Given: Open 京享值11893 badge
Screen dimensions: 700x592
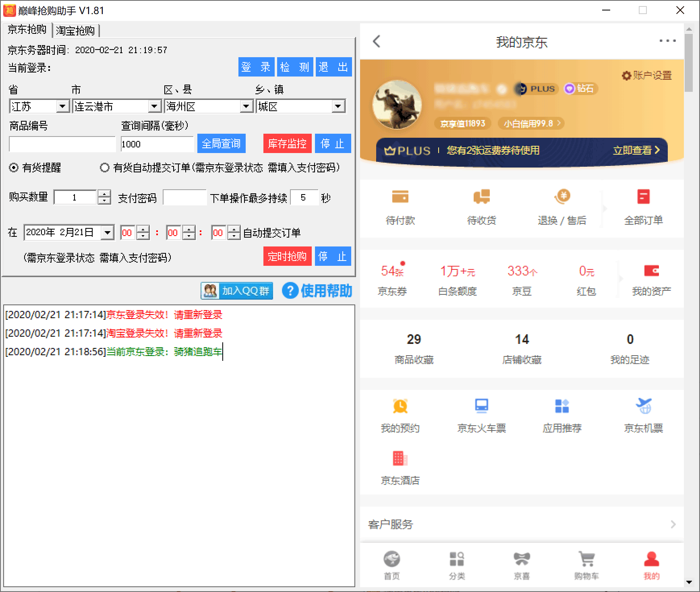Looking at the screenshot, I should point(462,123).
